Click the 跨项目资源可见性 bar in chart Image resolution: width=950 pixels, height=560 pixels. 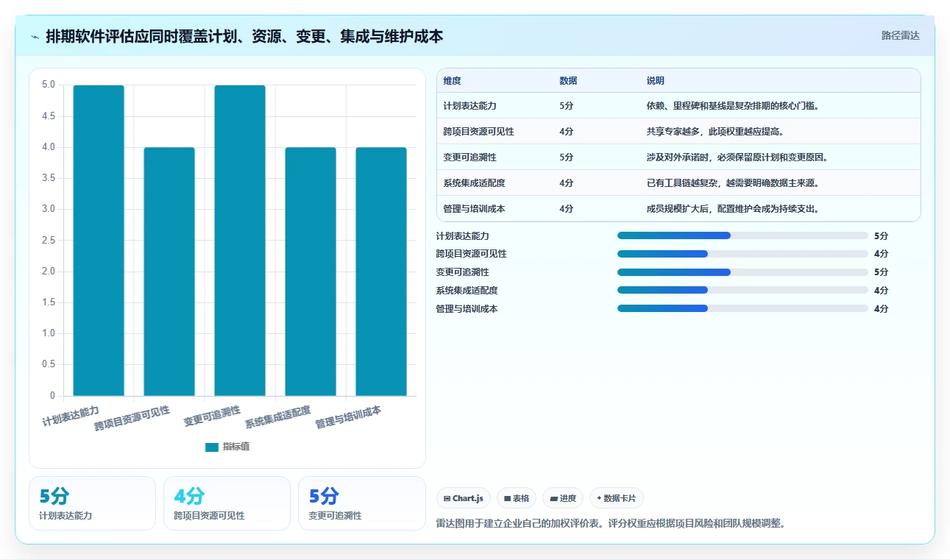(169, 272)
